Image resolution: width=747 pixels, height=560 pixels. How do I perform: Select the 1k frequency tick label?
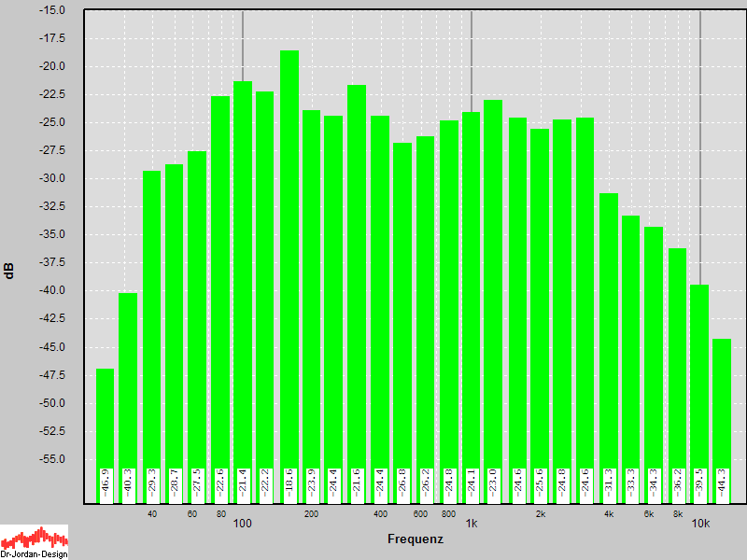472,524
